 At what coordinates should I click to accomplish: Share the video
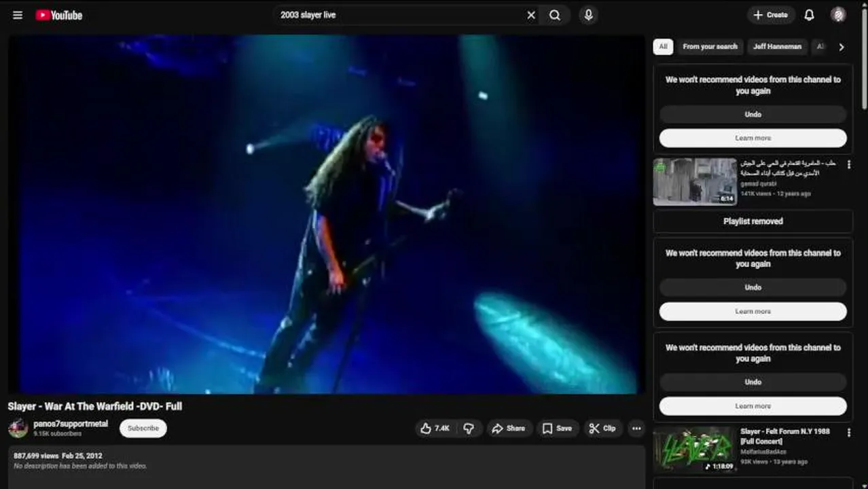point(509,429)
